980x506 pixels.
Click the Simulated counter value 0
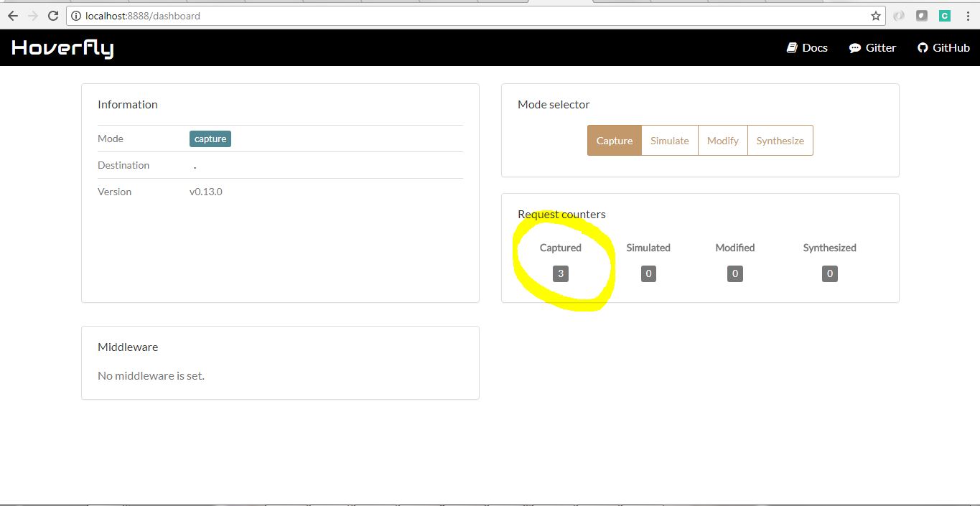click(x=648, y=273)
